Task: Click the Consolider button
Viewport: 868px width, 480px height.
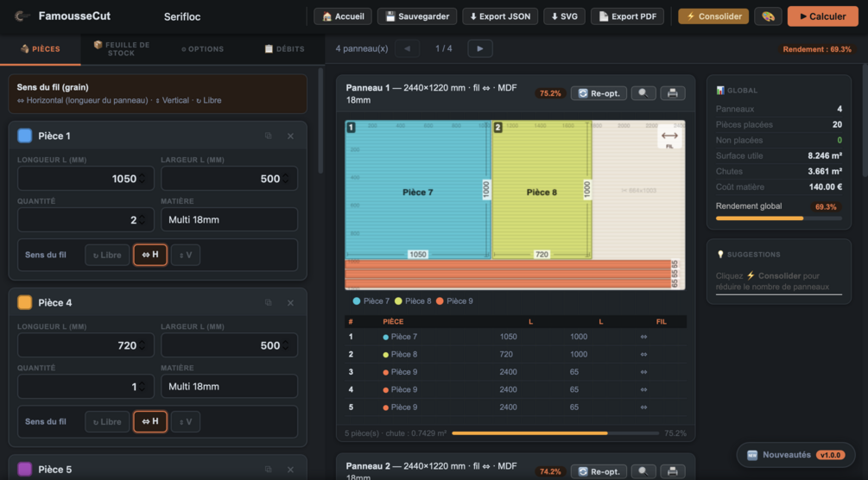Action: tap(713, 16)
